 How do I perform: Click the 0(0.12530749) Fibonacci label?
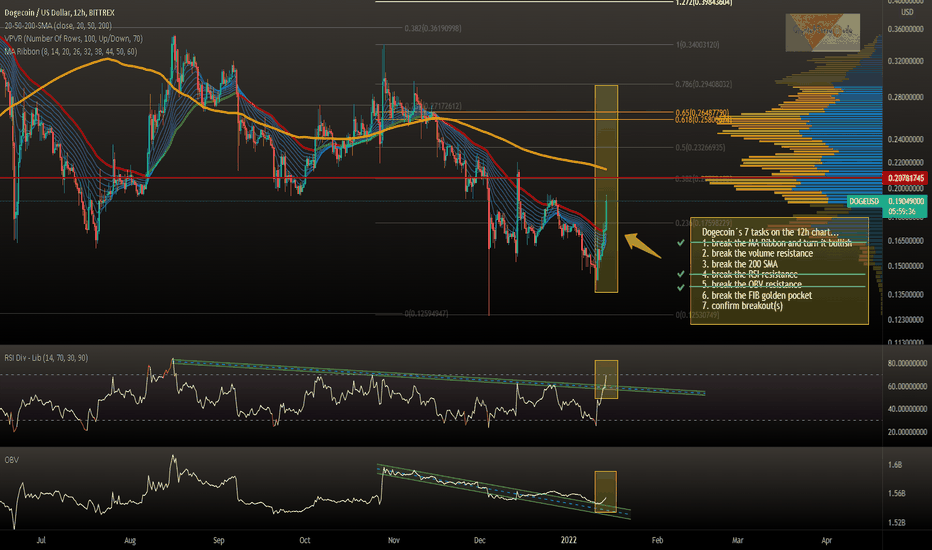[697, 315]
